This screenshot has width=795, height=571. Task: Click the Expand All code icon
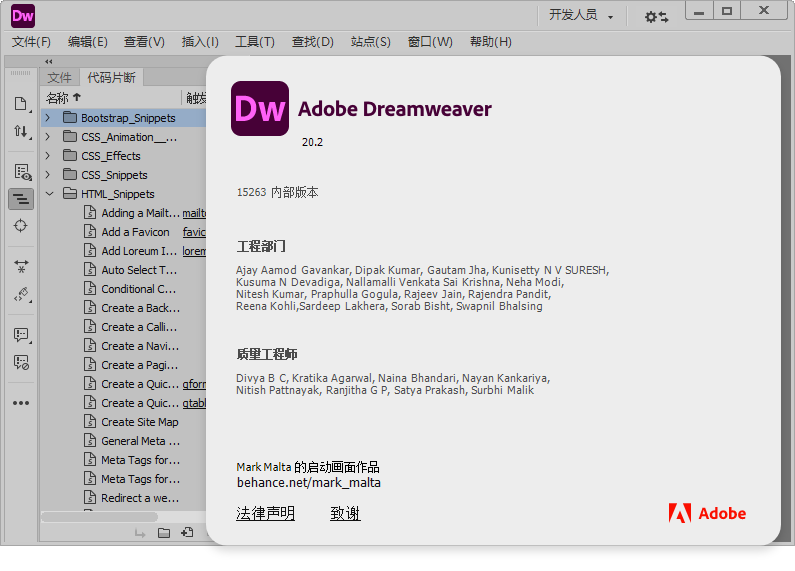(21, 266)
